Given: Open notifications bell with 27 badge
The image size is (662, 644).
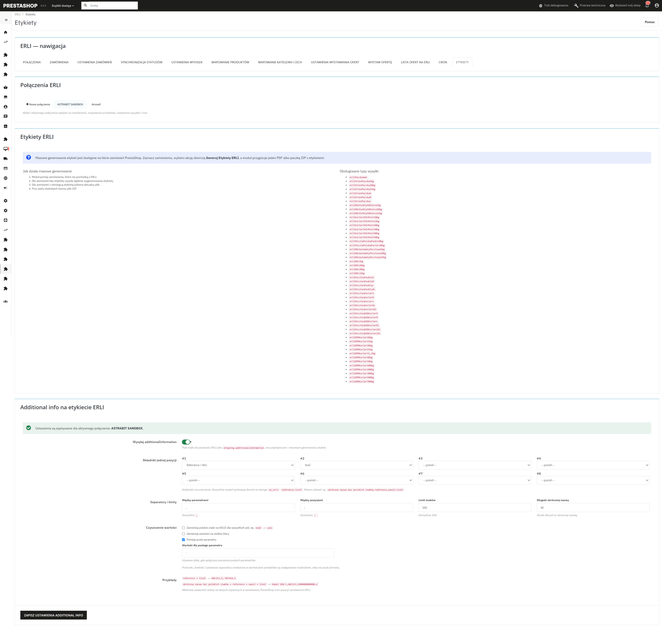Looking at the screenshot, I should 647,5.
